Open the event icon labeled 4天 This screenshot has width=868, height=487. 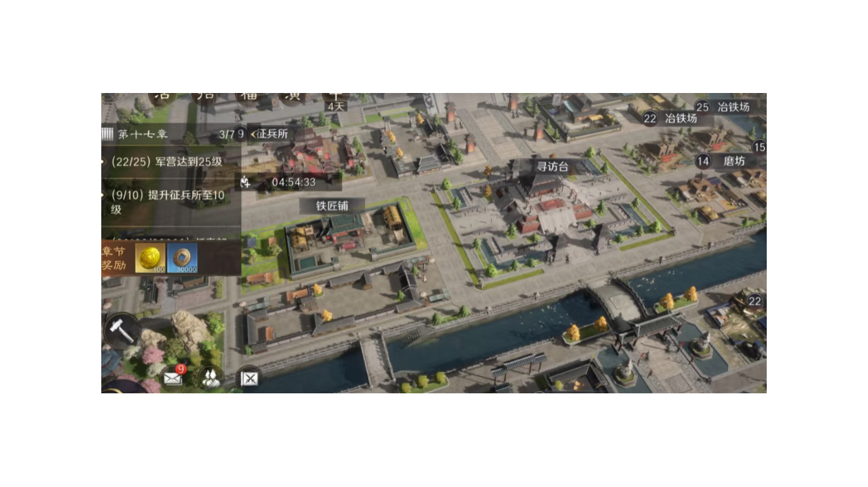[335, 100]
